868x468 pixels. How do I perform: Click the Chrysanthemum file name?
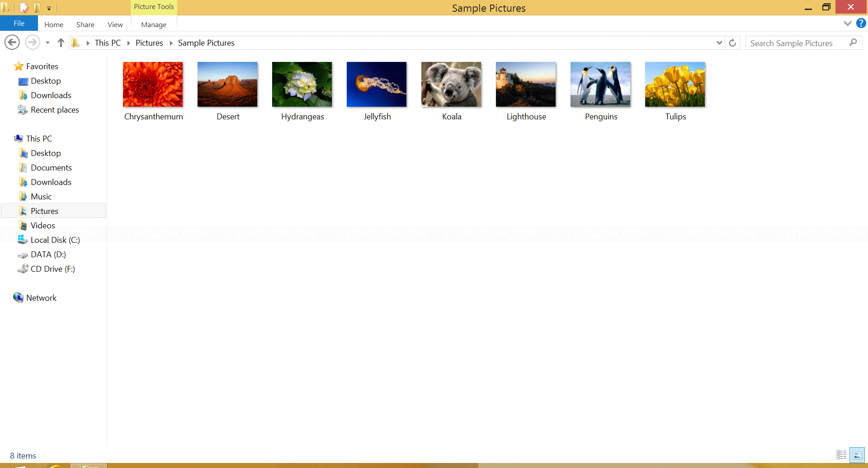pos(154,117)
